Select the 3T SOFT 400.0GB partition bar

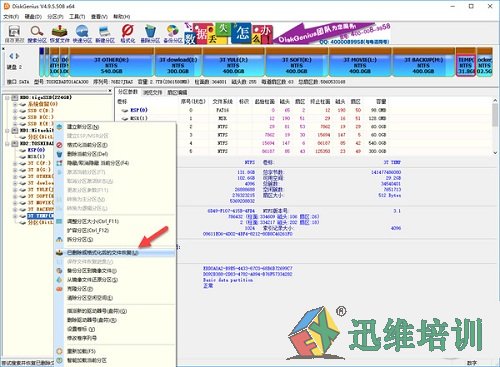297,62
